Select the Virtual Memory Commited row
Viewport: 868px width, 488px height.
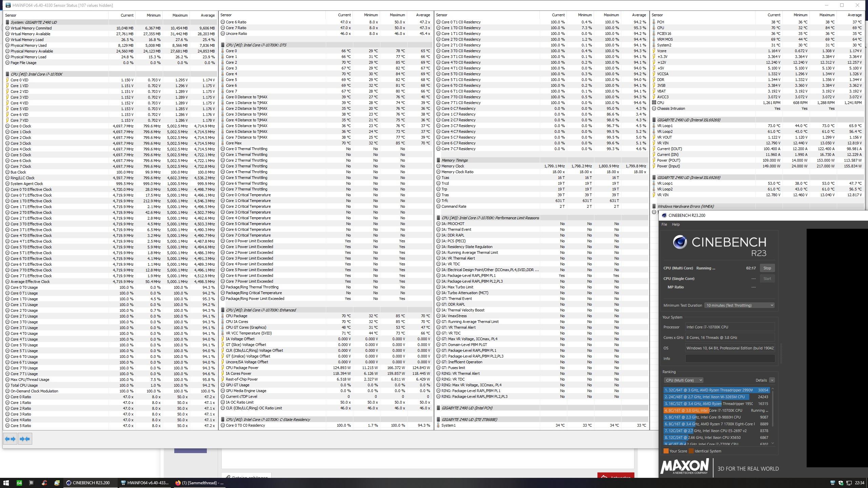110,28
